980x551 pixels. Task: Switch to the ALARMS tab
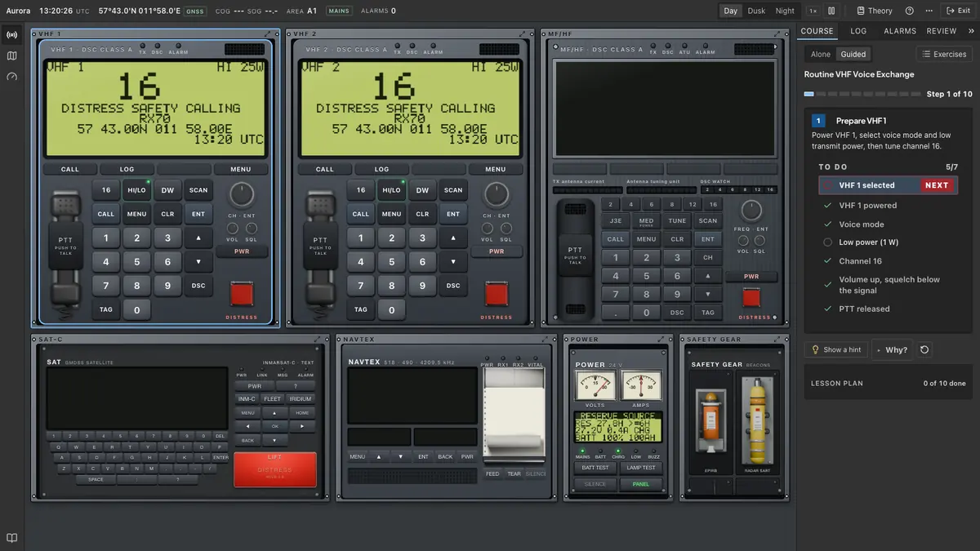(x=900, y=31)
